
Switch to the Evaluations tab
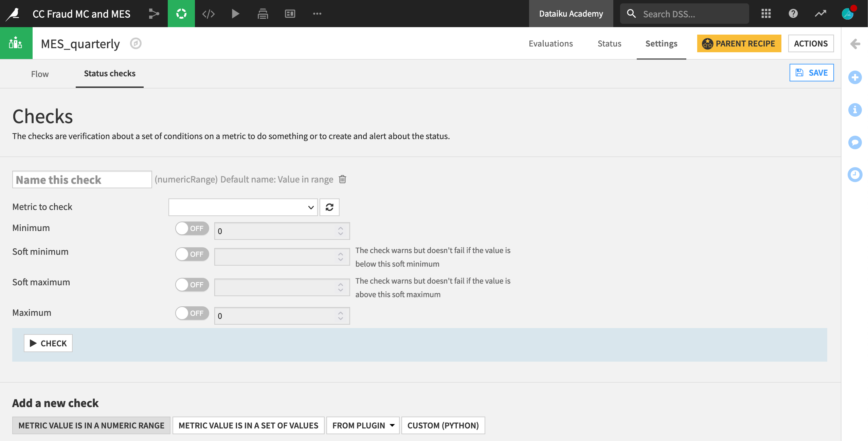point(550,43)
